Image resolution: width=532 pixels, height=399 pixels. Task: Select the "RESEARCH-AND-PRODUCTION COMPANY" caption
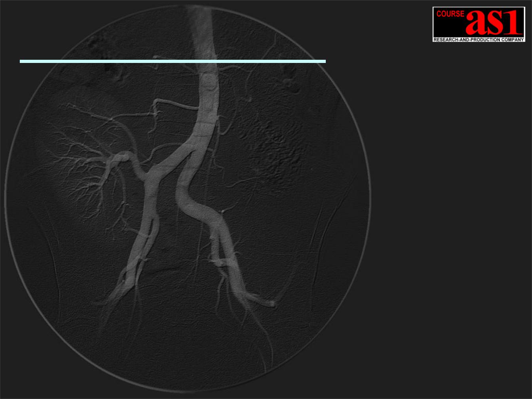[x=479, y=40]
